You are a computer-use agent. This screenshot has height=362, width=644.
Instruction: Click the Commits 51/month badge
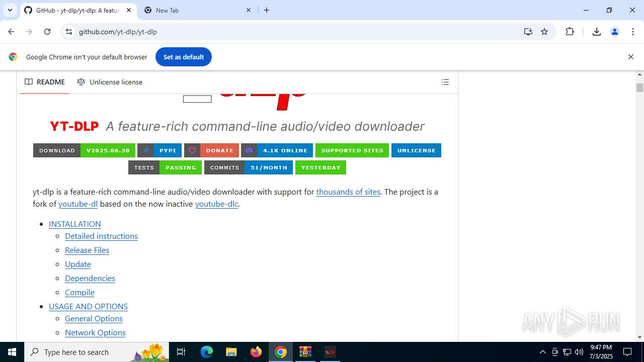pyautogui.click(x=249, y=167)
